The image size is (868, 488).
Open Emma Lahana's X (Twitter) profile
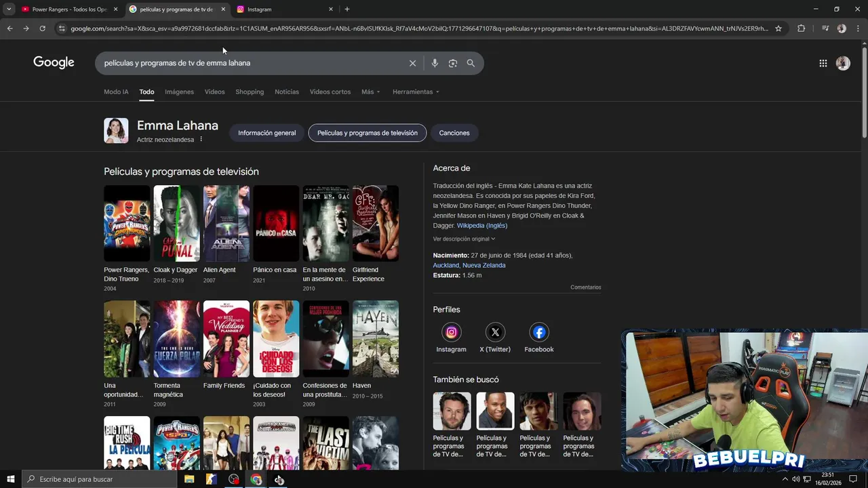(495, 338)
